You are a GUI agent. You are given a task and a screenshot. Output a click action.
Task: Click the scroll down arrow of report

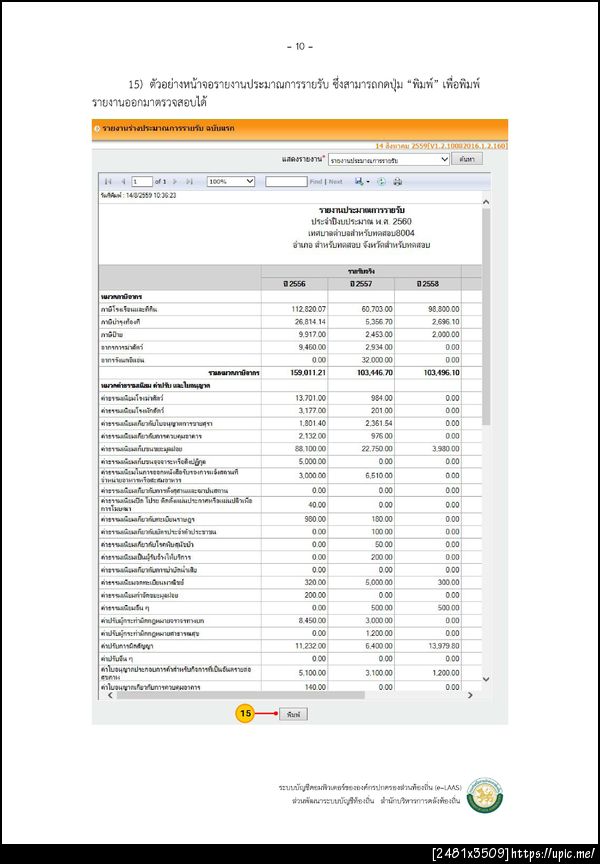coord(486,679)
